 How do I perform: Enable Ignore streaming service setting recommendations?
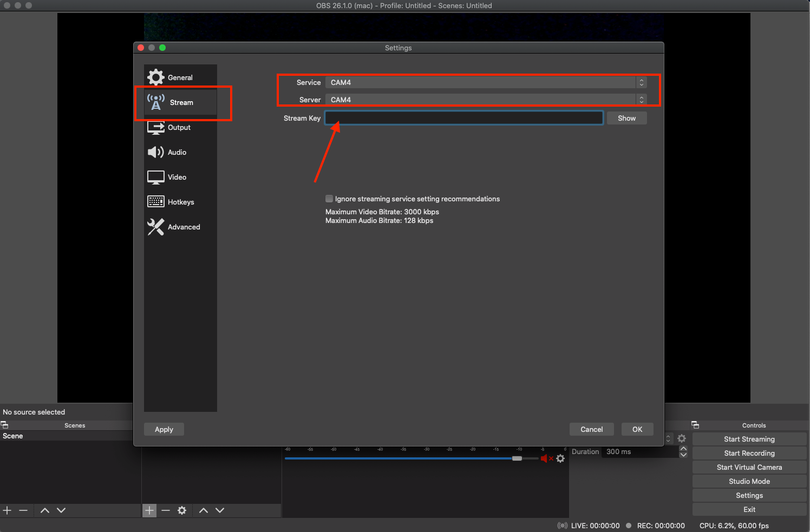329,199
